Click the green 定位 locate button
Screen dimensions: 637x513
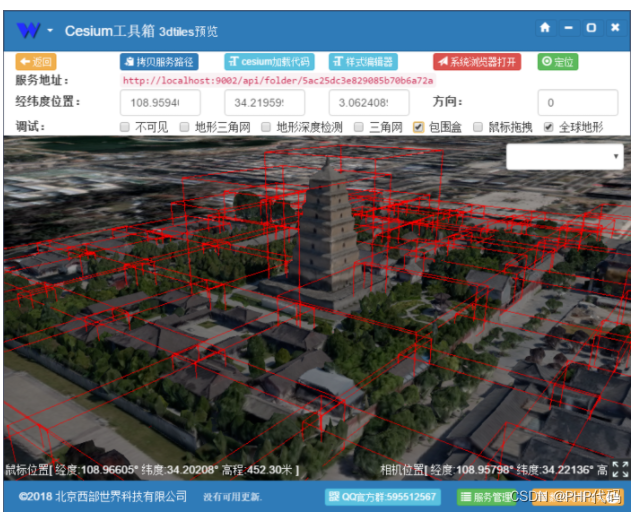point(558,62)
